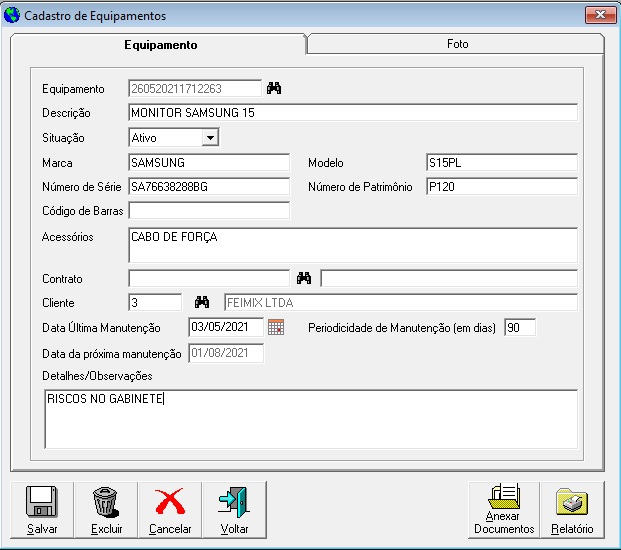Save the record with the Salvar floppy icon
This screenshot has width=621, height=550.
42,510
